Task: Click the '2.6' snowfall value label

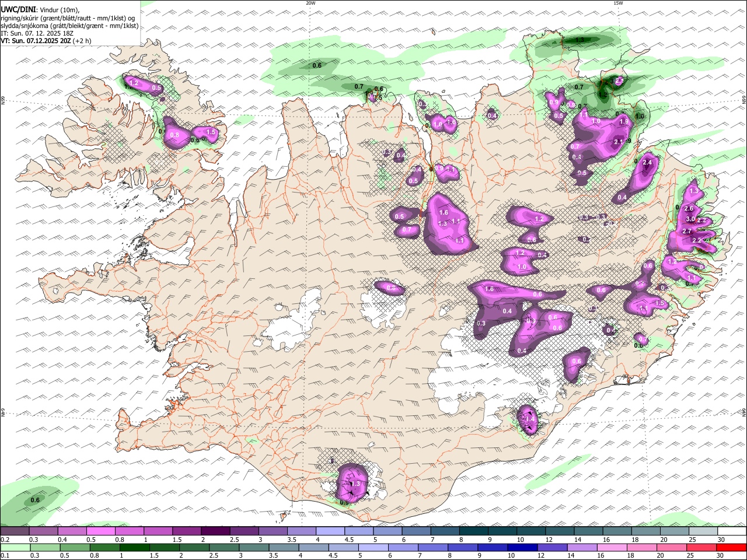Action: click(x=689, y=209)
